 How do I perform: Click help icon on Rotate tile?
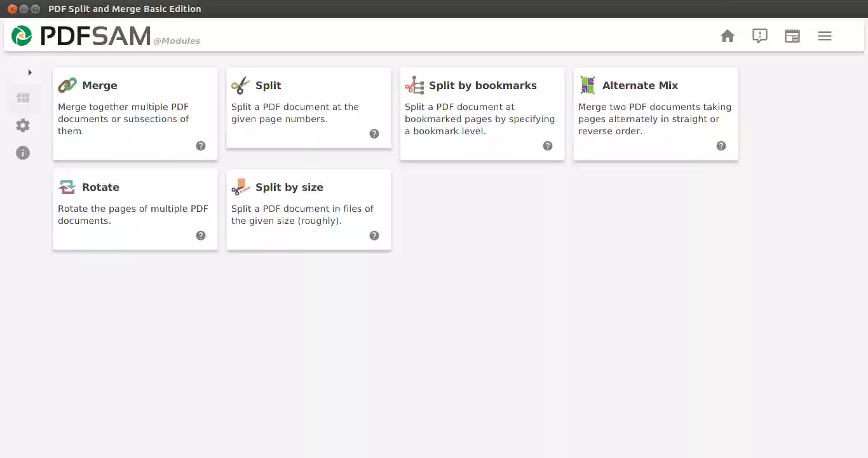[201, 235]
